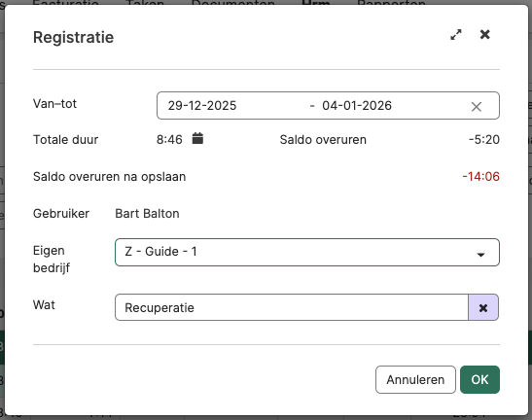Click the Saldo overuren label

[x=323, y=139]
